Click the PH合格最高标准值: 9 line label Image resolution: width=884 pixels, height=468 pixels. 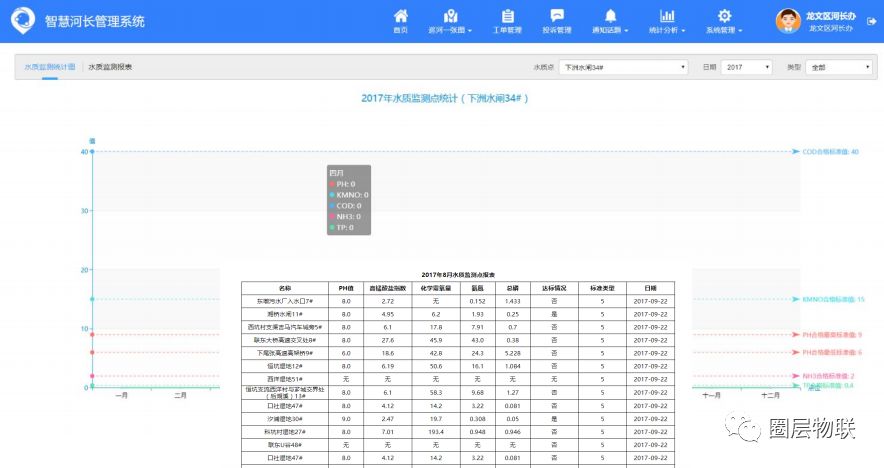pyautogui.click(x=832, y=335)
